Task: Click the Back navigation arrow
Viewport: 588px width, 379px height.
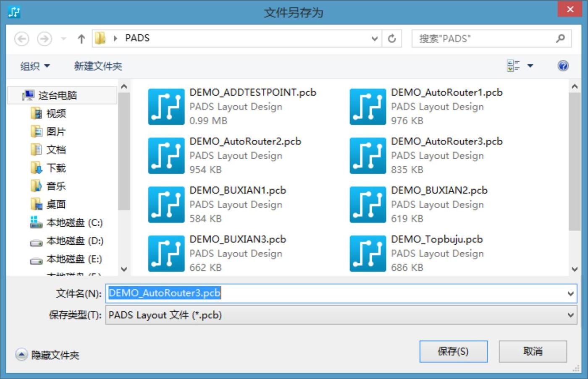Action: (x=22, y=39)
